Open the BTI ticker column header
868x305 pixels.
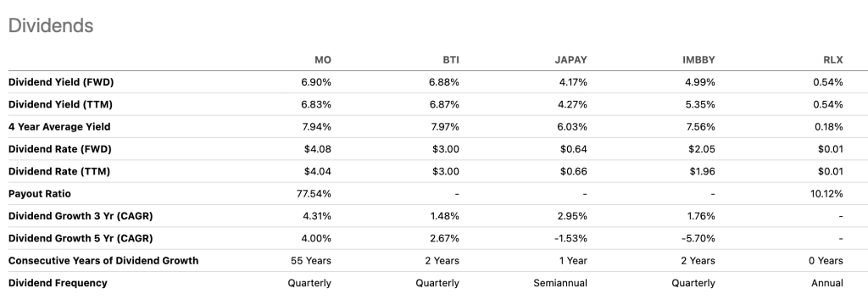point(451,60)
